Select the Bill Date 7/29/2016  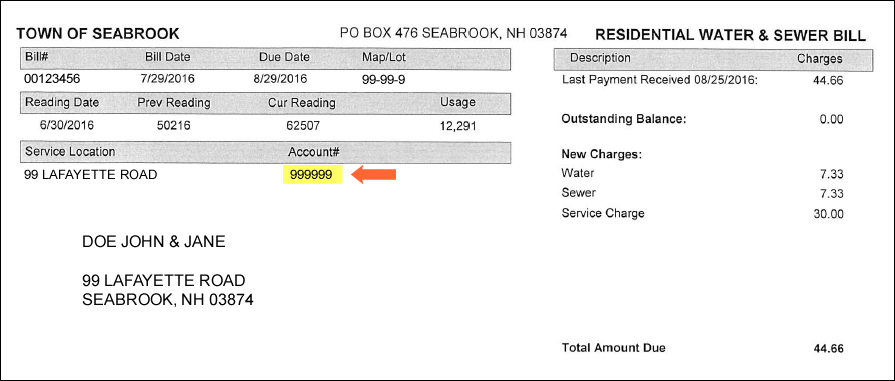(166, 79)
